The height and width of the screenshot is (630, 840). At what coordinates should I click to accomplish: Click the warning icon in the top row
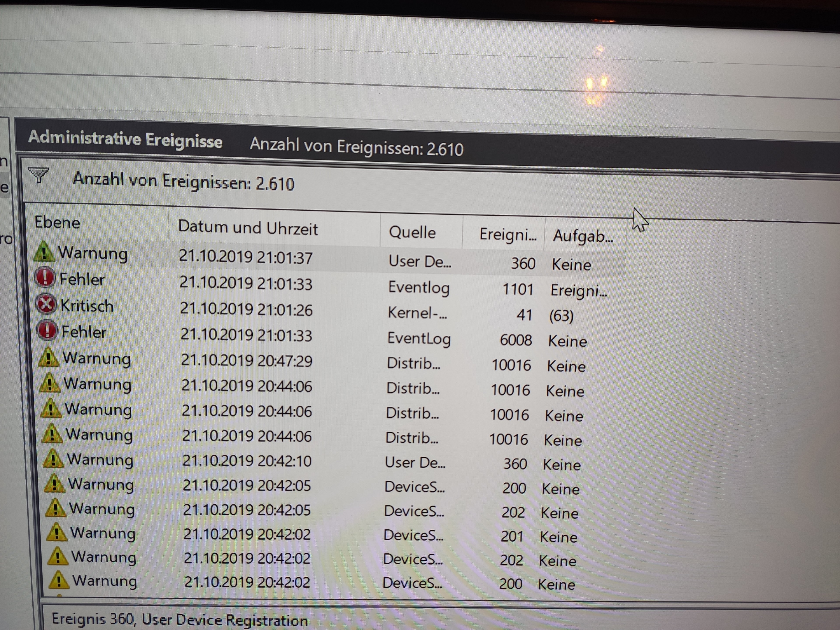pos(44,252)
